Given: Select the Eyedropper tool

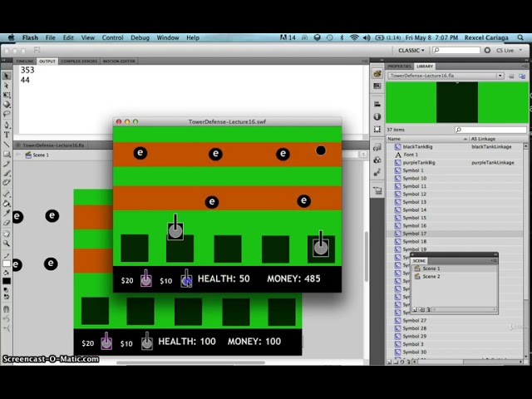Looking at the screenshot, I should (7, 213).
